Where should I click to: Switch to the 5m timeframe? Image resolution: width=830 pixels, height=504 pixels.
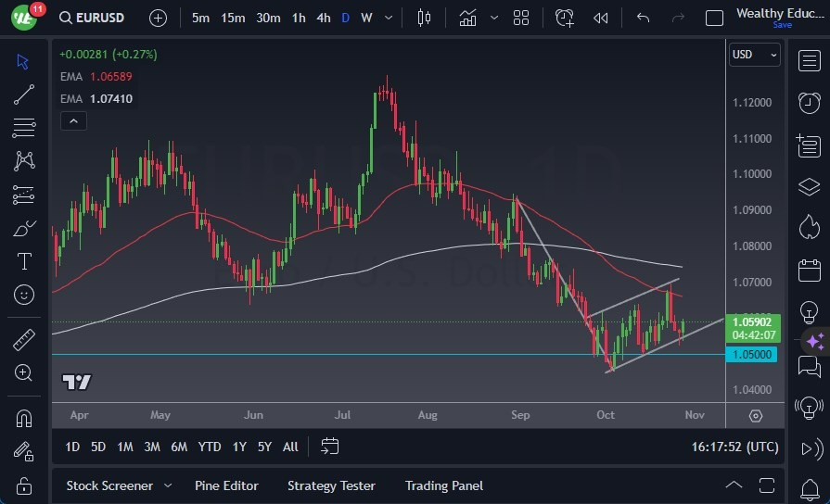point(200,18)
